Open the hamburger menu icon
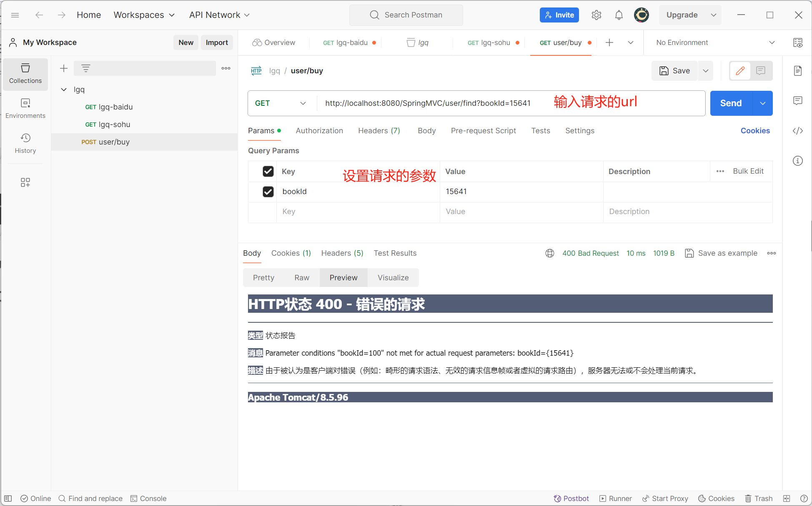The height and width of the screenshot is (506, 812). point(15,15)
